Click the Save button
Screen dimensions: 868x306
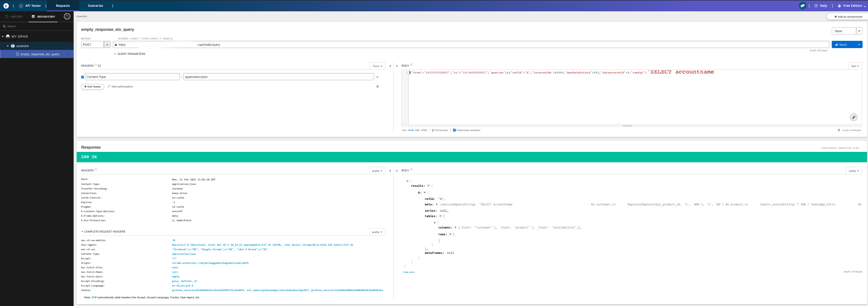pos(844,31)
